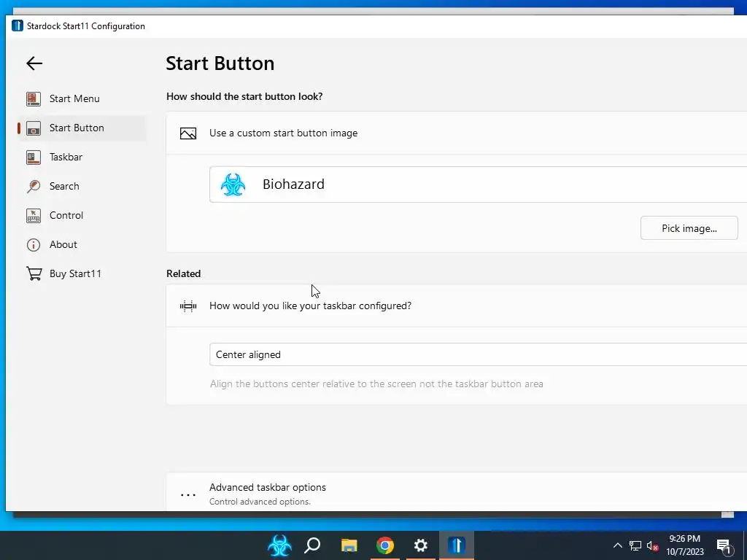Open the Center aligned dropdown
Viewport: 747px width, 560px height.
pos(479,354)
